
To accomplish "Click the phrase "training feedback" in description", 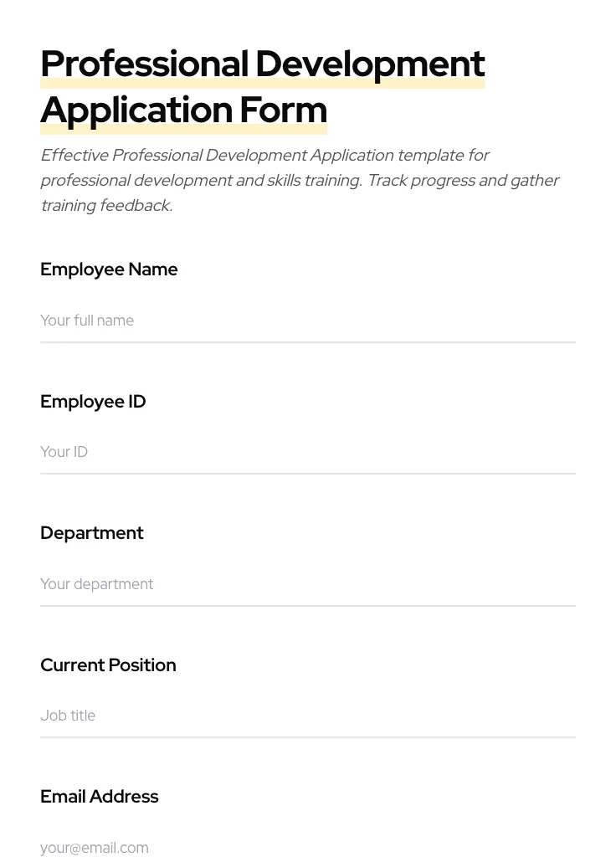I will [x=106, y=205].
